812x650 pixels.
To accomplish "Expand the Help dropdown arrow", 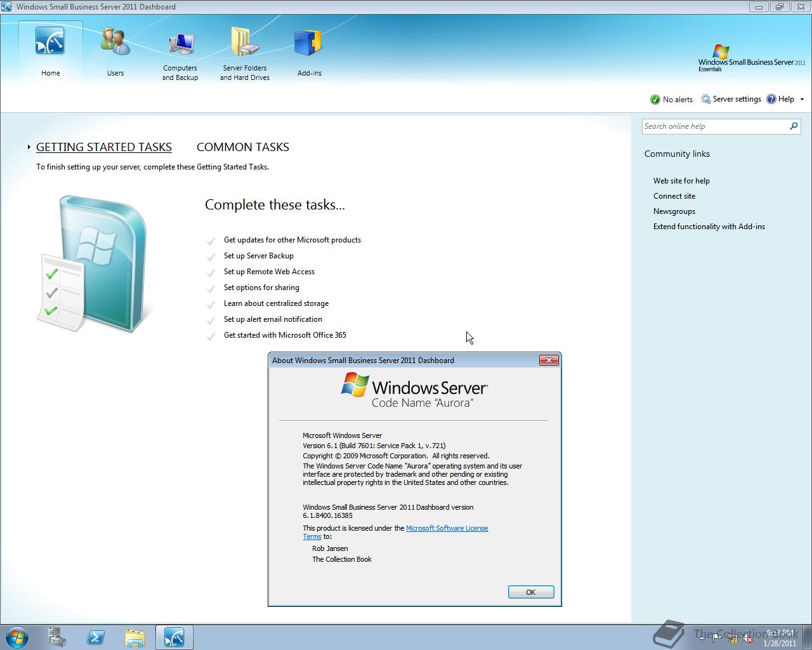I will pos(802,99).
